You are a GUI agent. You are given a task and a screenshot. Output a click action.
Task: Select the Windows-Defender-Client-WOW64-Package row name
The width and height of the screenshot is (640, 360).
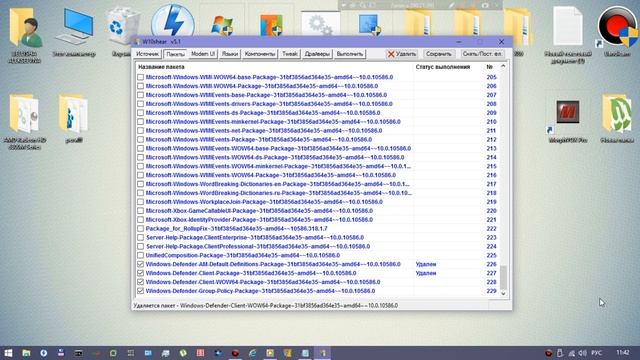click(263, 282)
